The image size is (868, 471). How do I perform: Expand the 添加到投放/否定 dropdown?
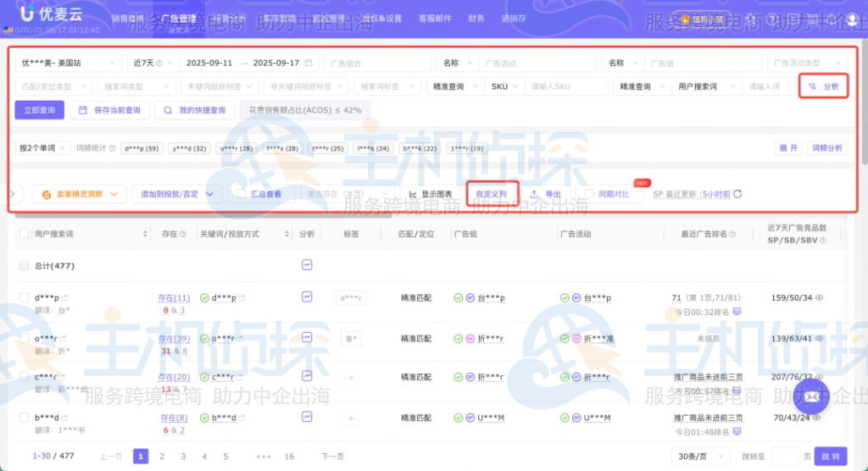click(x=176, y=194)
